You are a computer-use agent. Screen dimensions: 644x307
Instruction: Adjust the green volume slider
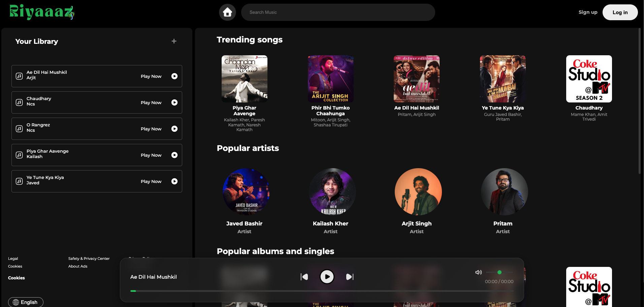(x=500, y=272)
